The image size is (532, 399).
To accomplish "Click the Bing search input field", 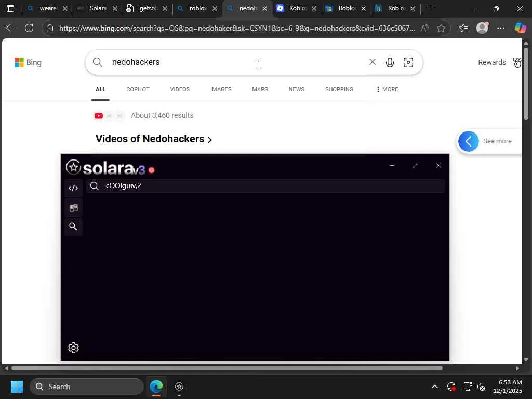I will click(237, 62).
